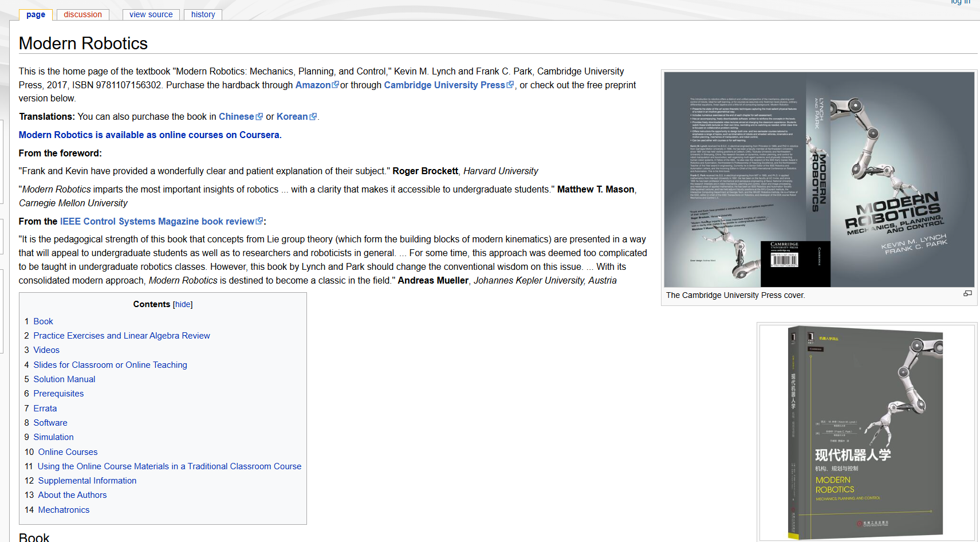
Task: Click the name Matthew T. Mason
Action: coord(596,190)
